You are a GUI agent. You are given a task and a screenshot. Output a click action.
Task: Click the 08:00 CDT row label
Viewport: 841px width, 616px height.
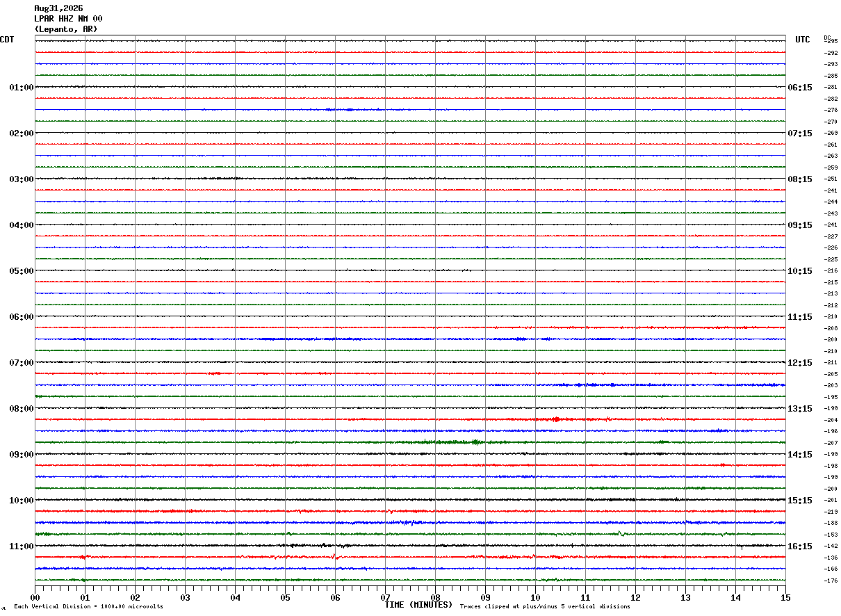[x=21, y=409]
